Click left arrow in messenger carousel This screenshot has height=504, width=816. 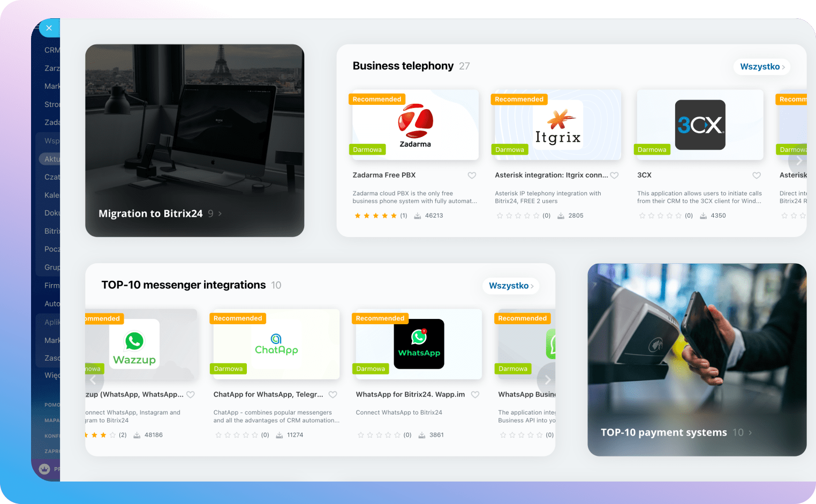(x=93, y=379)
